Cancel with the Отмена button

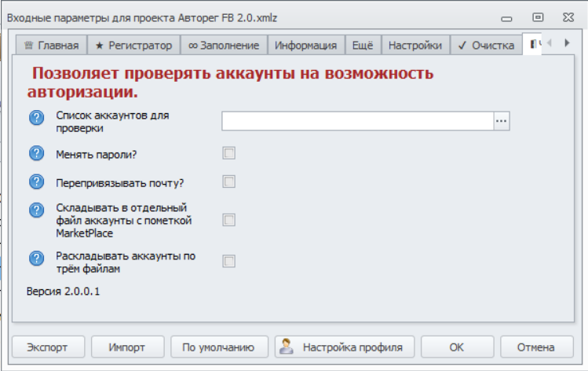tap(537, 347)
